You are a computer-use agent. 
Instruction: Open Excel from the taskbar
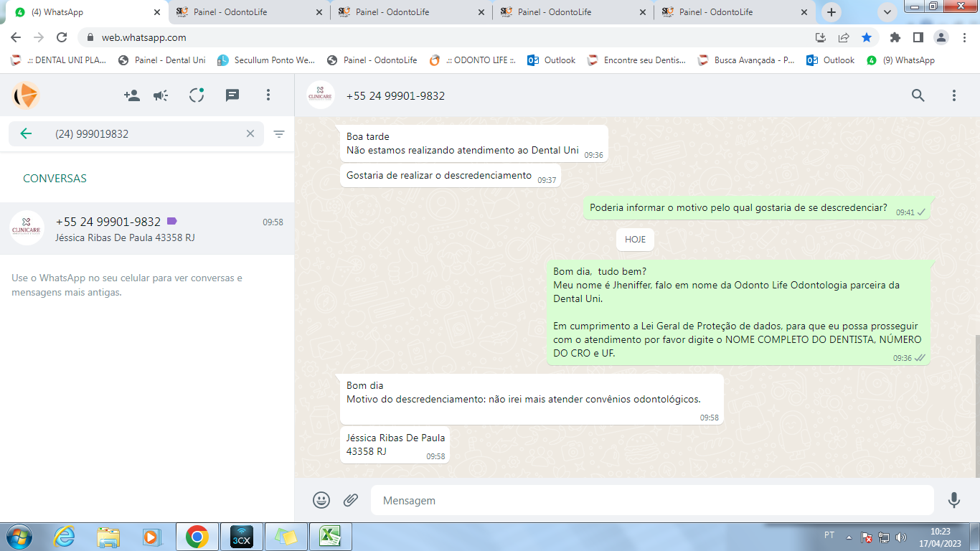click(x=330, y=537)
